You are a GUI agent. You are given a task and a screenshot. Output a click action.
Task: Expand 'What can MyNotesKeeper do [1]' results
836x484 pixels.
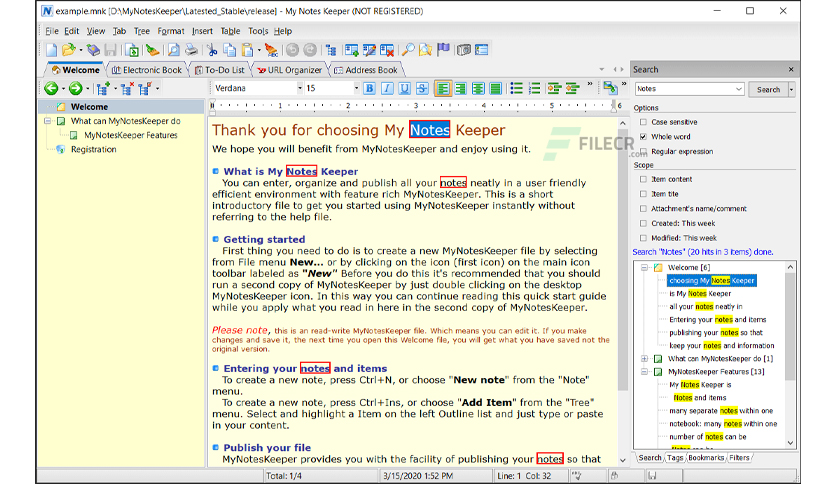pyautogui.click(x=644, y=359)
